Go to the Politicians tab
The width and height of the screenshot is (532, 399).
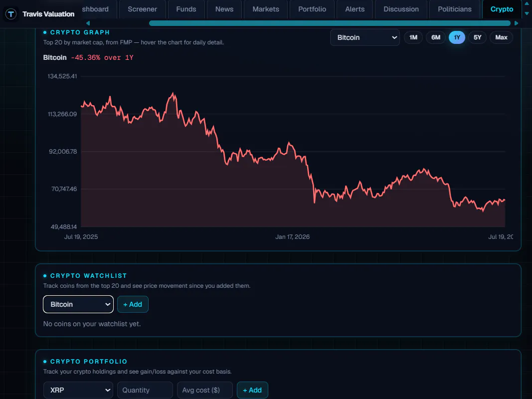pos(455,9)
